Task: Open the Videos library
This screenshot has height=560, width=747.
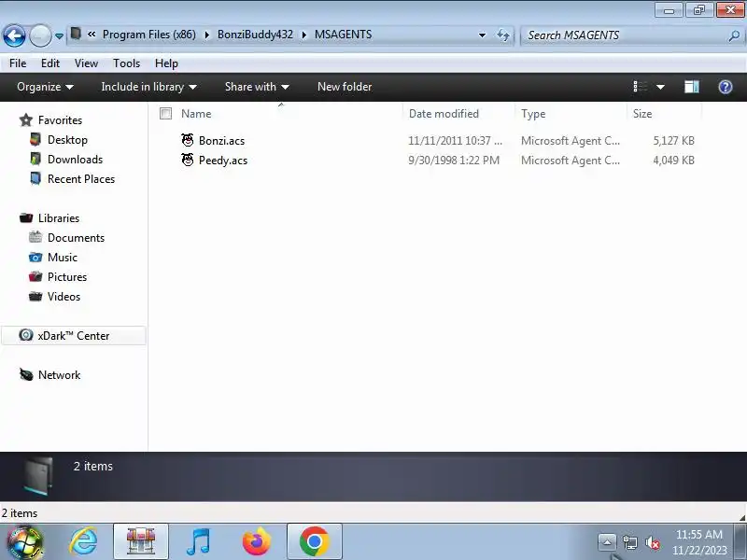Action: (x=63, y=296)
